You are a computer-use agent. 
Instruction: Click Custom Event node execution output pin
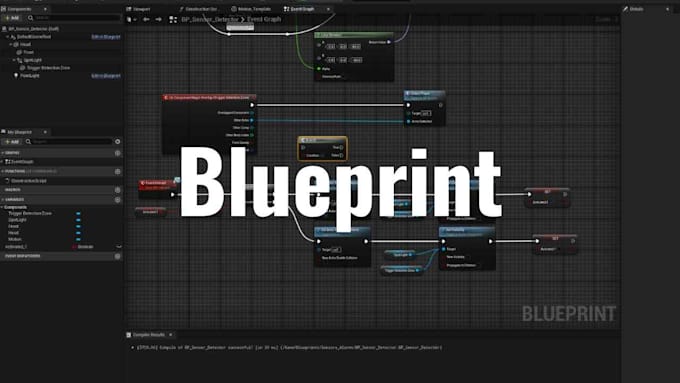(x=173, y=195)
